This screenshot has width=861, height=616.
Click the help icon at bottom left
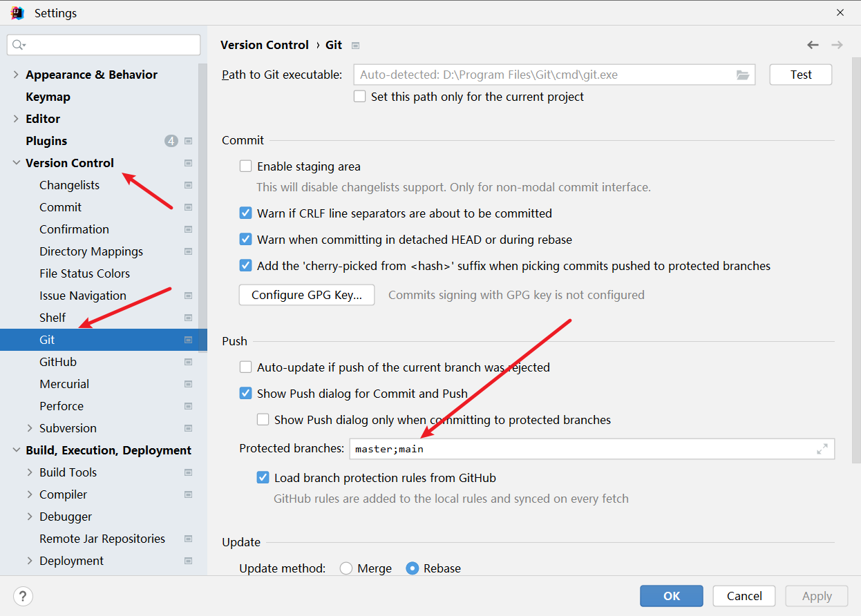(23, 596)
